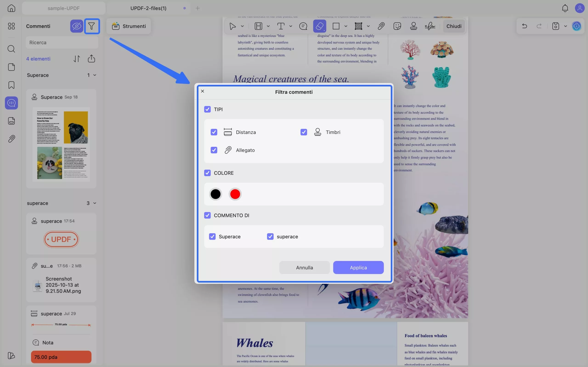Collapse the Superace comments group
This screenshot has width=588, height=367.
click(x=95, y=75)
